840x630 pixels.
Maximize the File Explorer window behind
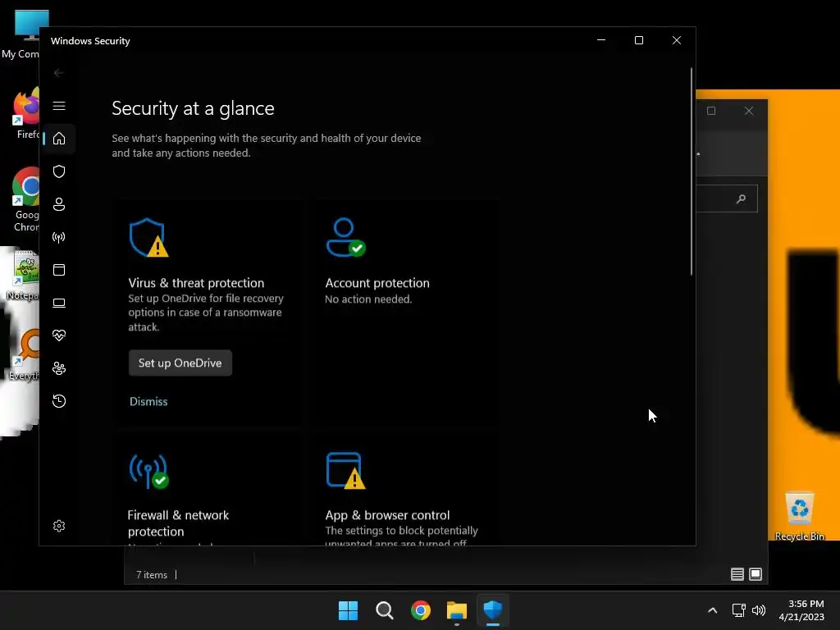711,111
